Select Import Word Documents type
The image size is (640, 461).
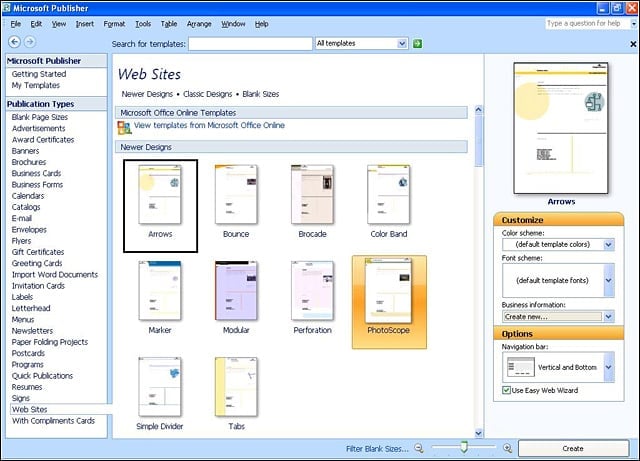55,275
